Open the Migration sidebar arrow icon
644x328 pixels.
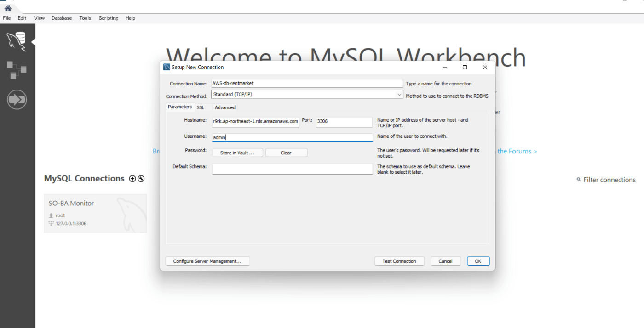click(17, 100)
